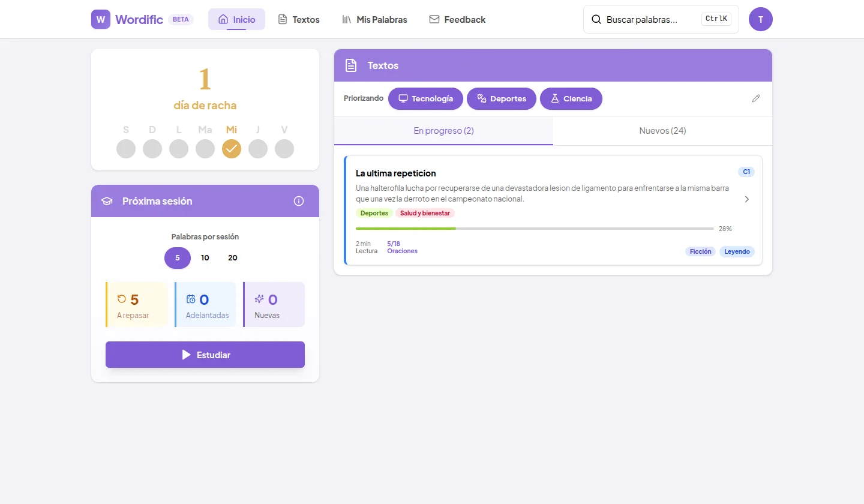The height and width of the screenshot is (504, 864).
Task: Click the Wordific logo icon
Action: coord(100,19)
